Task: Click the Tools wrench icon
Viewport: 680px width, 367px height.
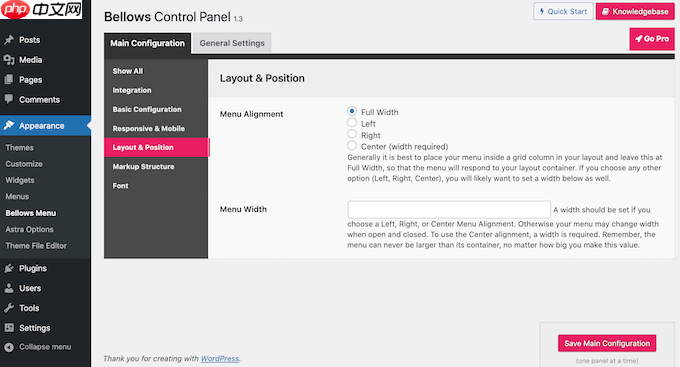Action: pyautogui.click(x=9, y=308)
